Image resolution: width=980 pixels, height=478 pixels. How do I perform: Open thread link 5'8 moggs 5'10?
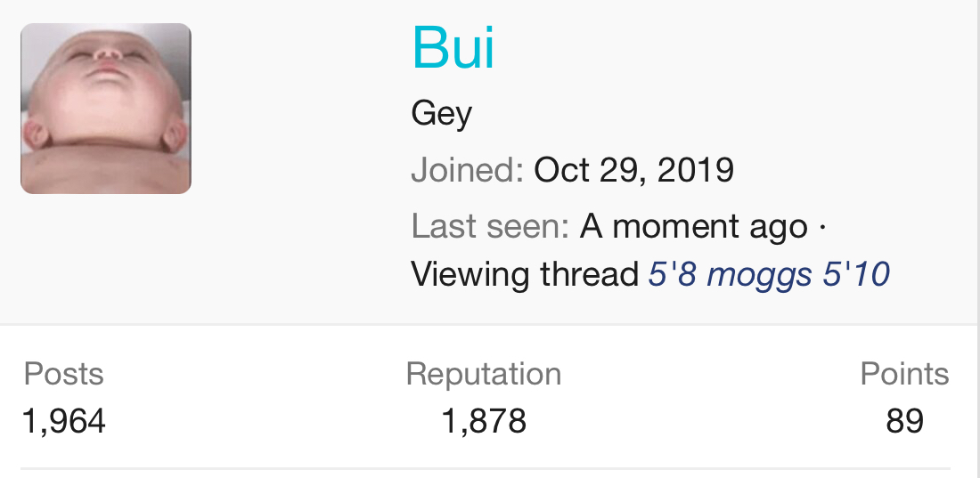coord(768,274)
